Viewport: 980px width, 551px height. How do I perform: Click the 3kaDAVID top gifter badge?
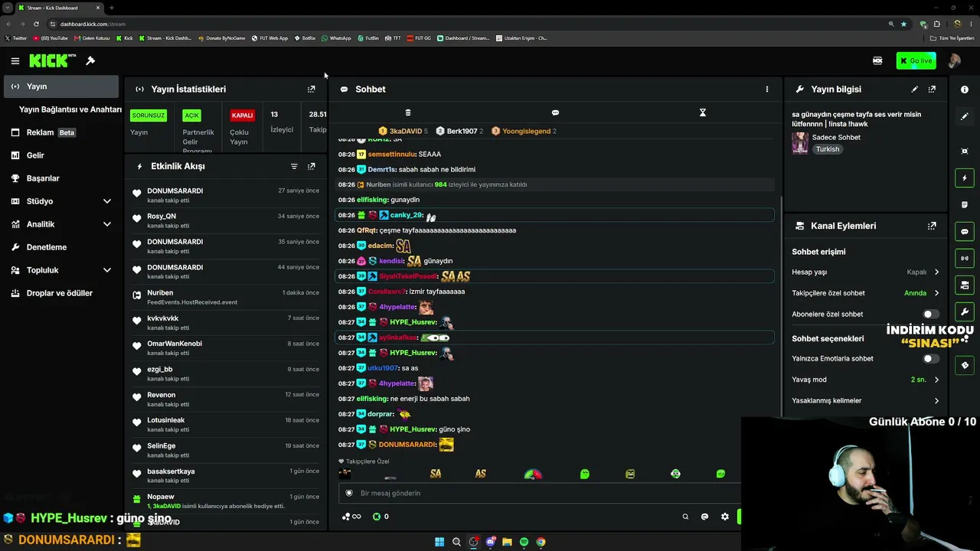tap(403, 131)
